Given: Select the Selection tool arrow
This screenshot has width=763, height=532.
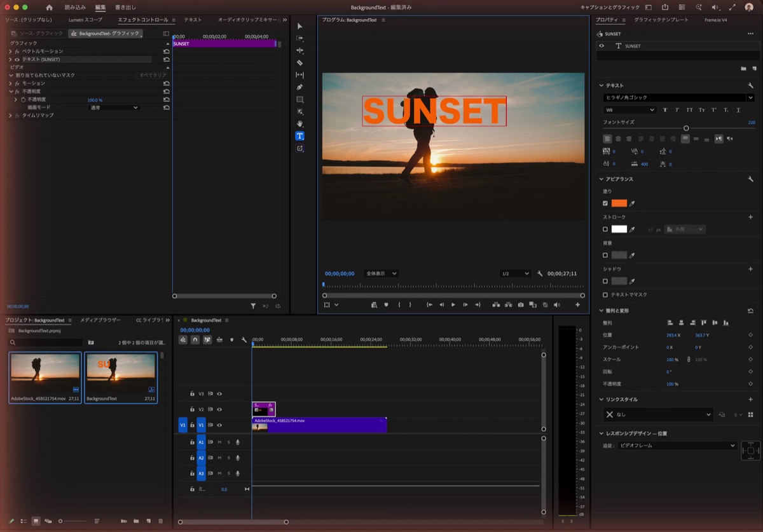Looking at the screenshot, I should [299, 26].
